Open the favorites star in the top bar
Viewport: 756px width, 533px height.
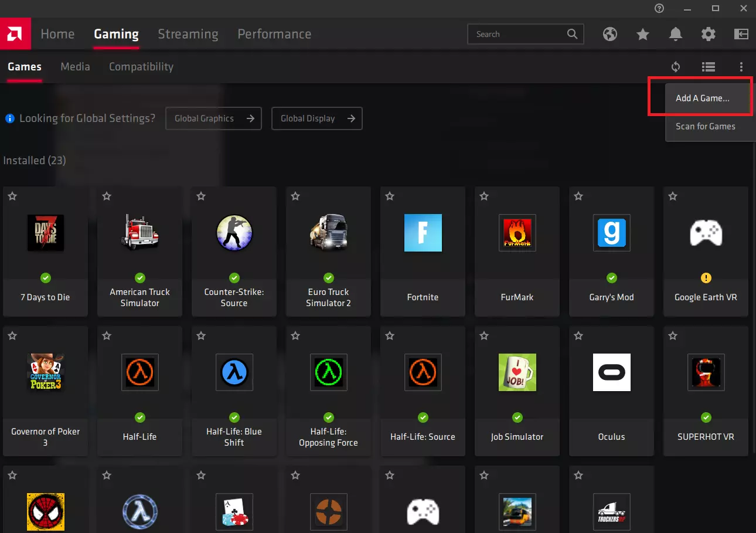click(643, 34)
